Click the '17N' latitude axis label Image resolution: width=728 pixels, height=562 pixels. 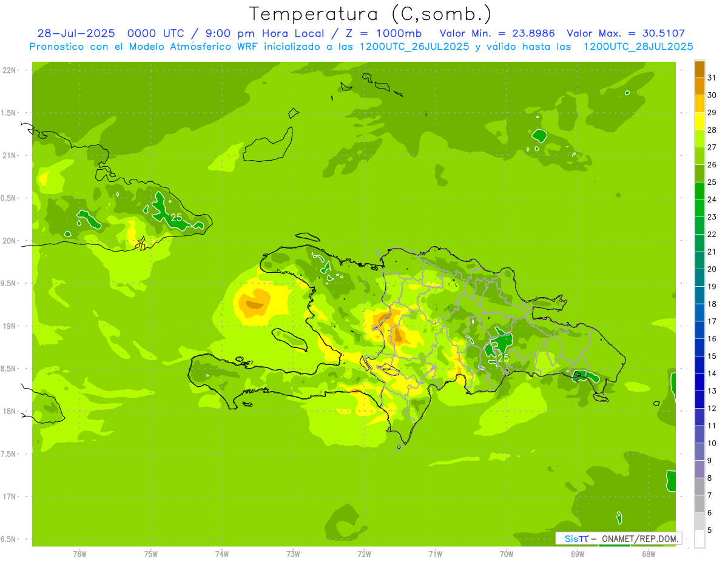coord(10,497)
